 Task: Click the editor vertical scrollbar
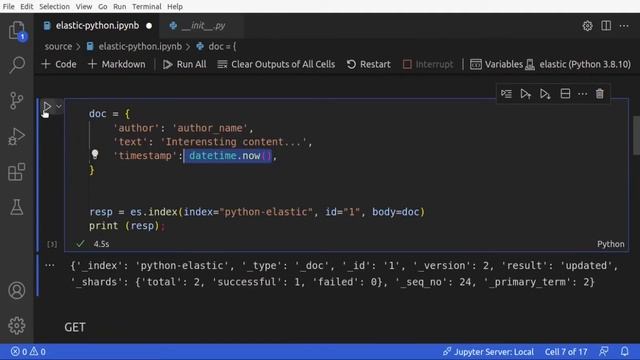(636, 136)
